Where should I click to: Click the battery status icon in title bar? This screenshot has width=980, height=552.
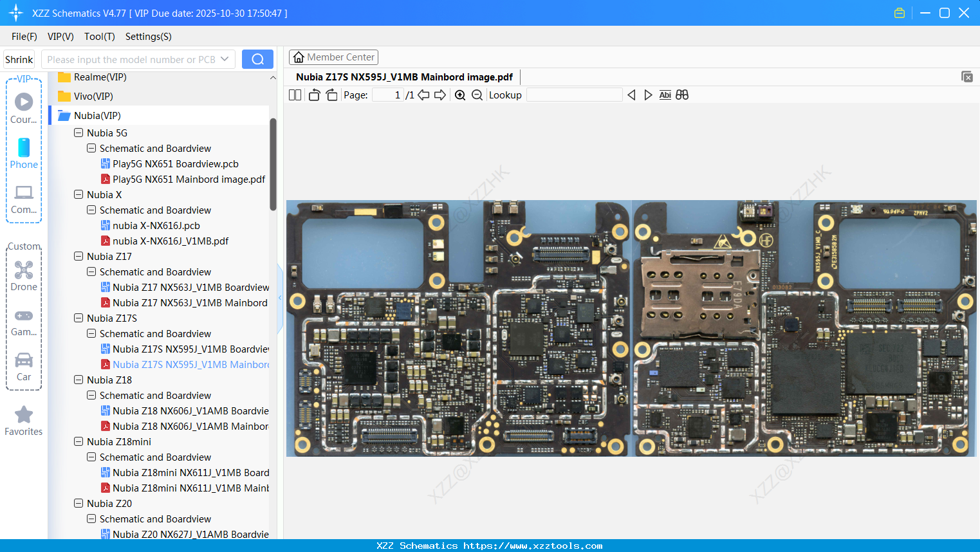(x=899, y=12)
